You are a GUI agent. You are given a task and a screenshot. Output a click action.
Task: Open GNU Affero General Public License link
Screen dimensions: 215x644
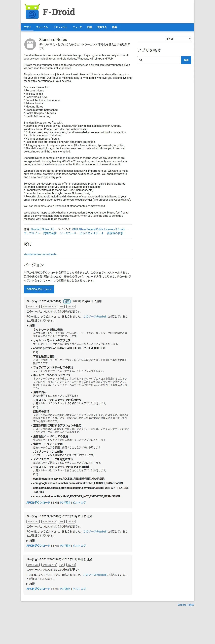click(x=98, y=229)
